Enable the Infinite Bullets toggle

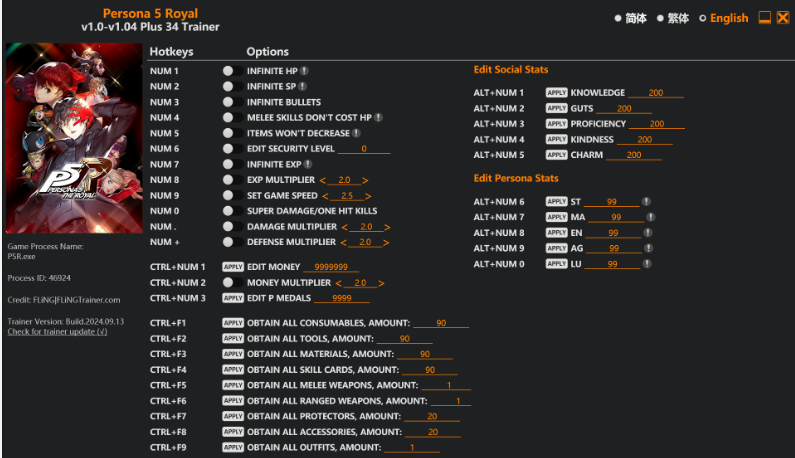[x=228, y=102]
